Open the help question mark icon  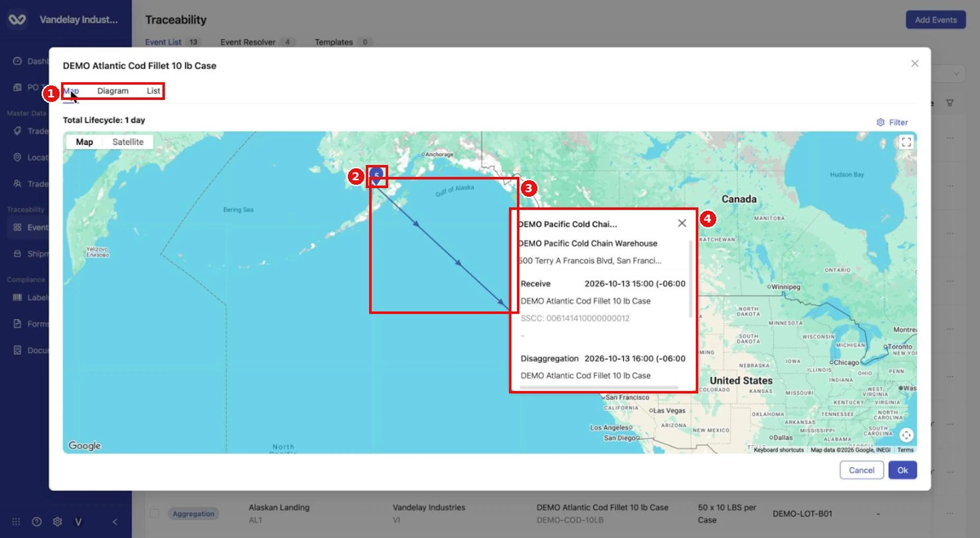pyautogui.click(x=36, y=521)
